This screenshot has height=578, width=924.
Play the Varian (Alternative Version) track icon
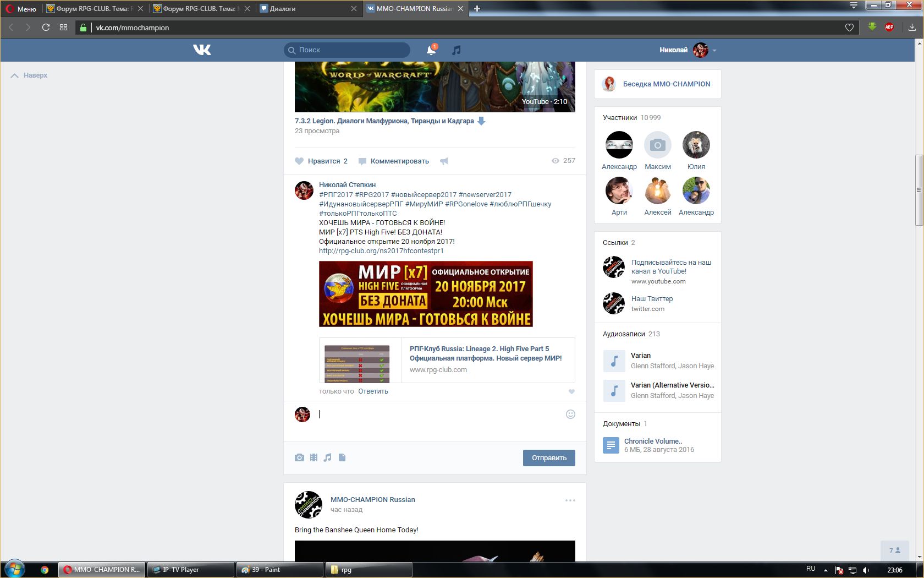[x=614, y=390]
